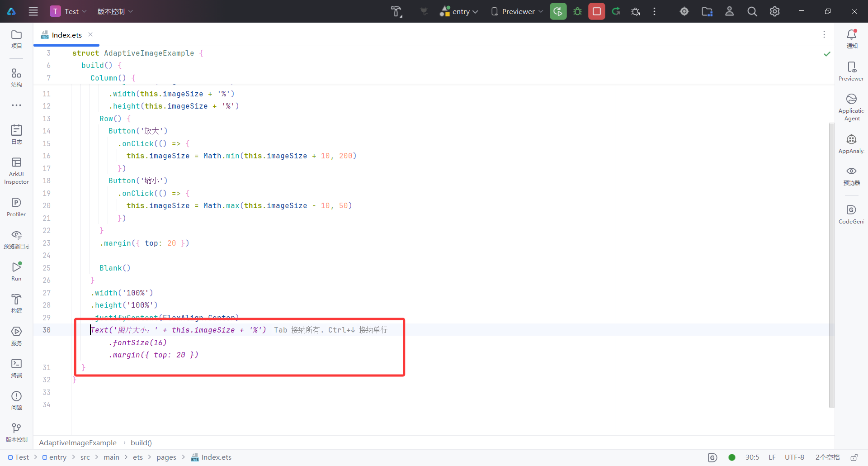Open the Log (日志) panel
Image resolution: width=868 pixels, height=466 pixels.
(x=16, y=135)
